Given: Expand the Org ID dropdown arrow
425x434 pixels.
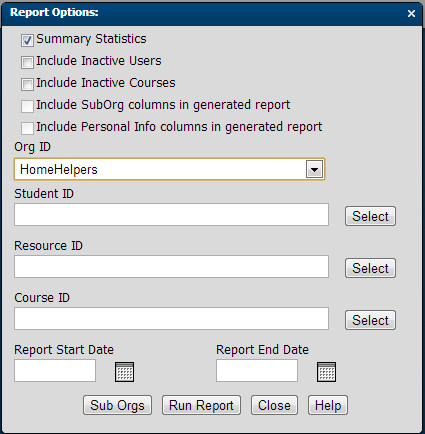Looking at the screenshot, I should click(314, 169).
